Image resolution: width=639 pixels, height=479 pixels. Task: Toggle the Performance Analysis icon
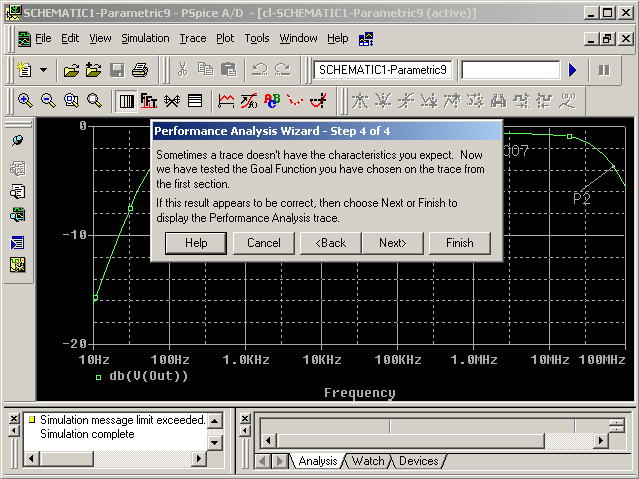(x=172, y=100)
